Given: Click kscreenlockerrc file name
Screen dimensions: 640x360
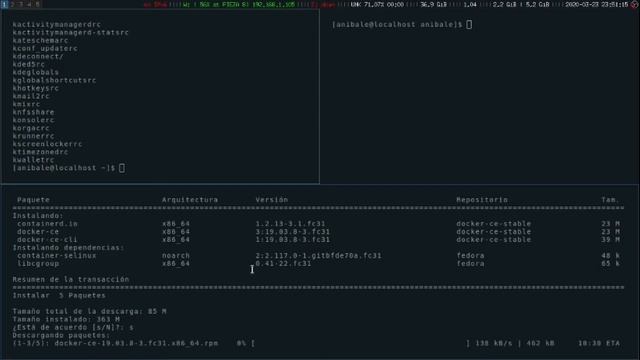Looking at the screenshot, I should (47, 144).
